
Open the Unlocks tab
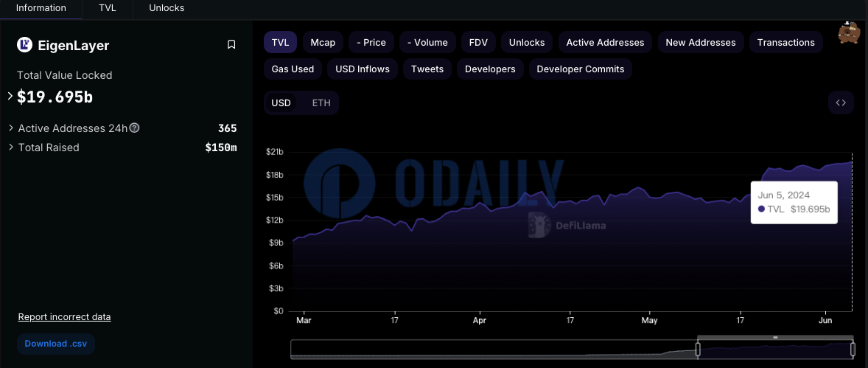click(x=167, y=8)
